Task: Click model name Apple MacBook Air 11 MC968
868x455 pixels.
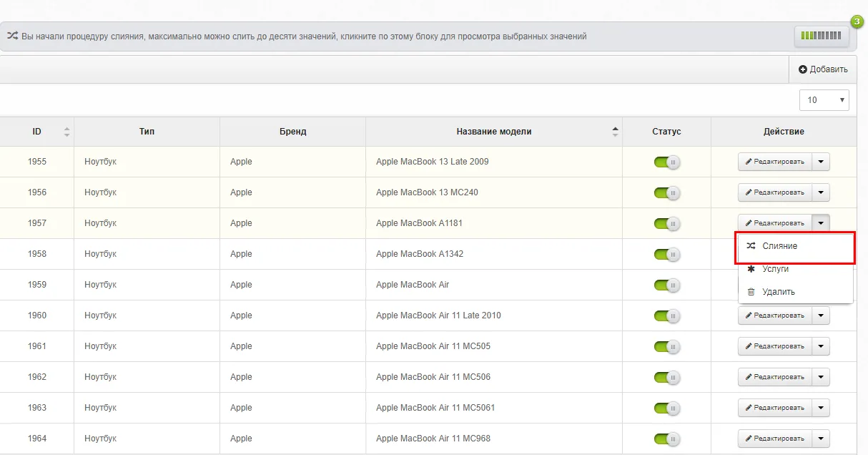Action: coord(433,439)
